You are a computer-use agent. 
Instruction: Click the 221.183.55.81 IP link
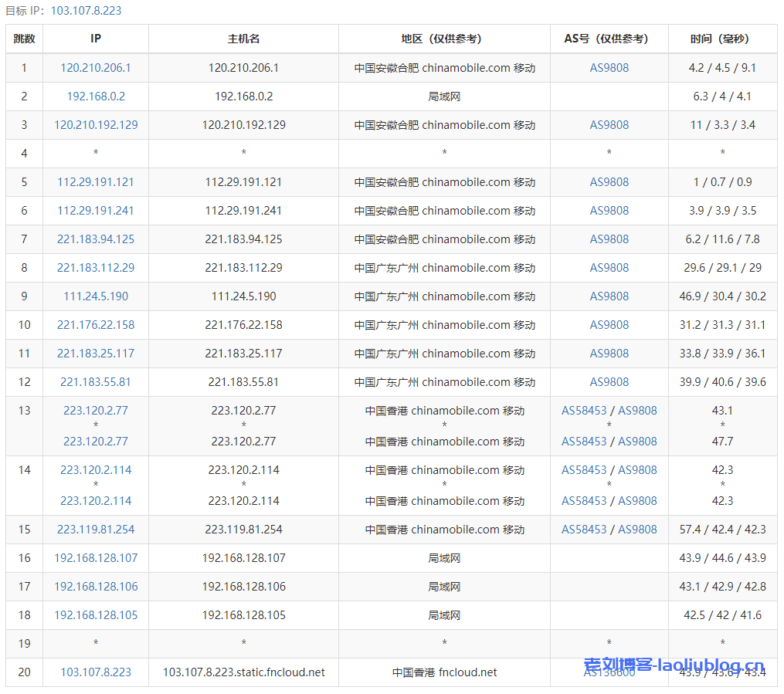coord(96,382)
